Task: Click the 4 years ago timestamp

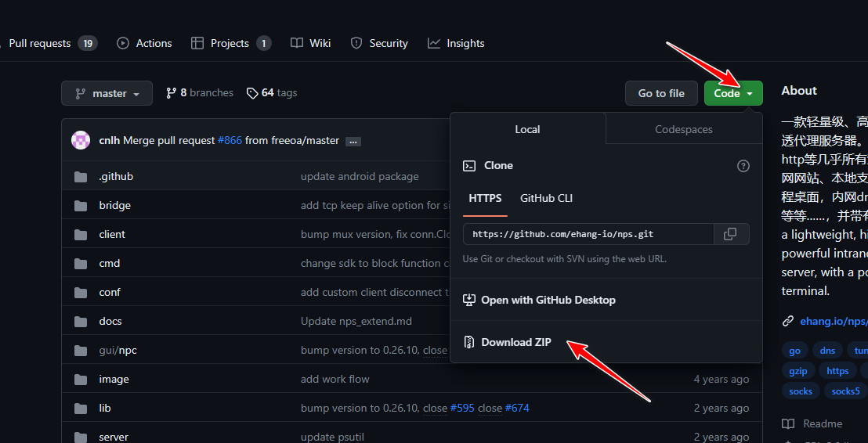Action: coord(722,379)
